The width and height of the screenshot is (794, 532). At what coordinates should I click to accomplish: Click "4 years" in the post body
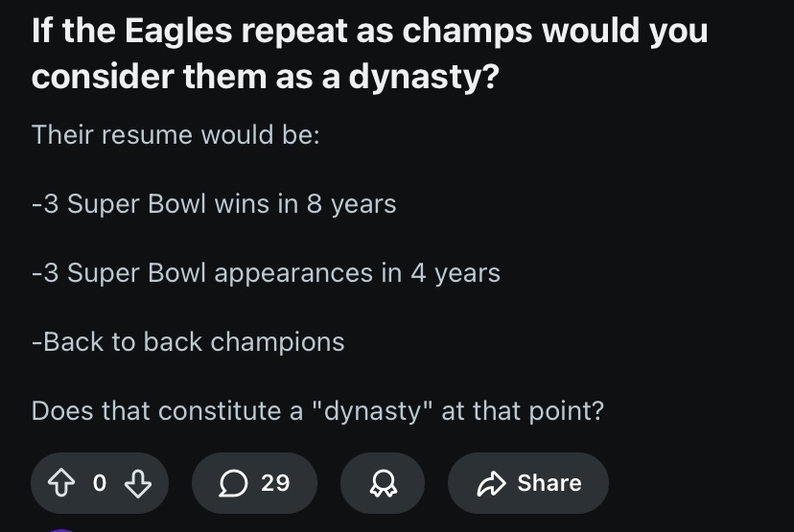click(x=455, y=272)
